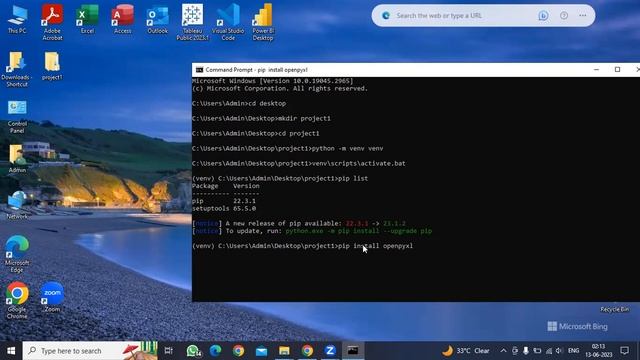This screenshot has height=360, width=640.
Task: Click the ENG language indicator
Action: click(x=573, y=351)
